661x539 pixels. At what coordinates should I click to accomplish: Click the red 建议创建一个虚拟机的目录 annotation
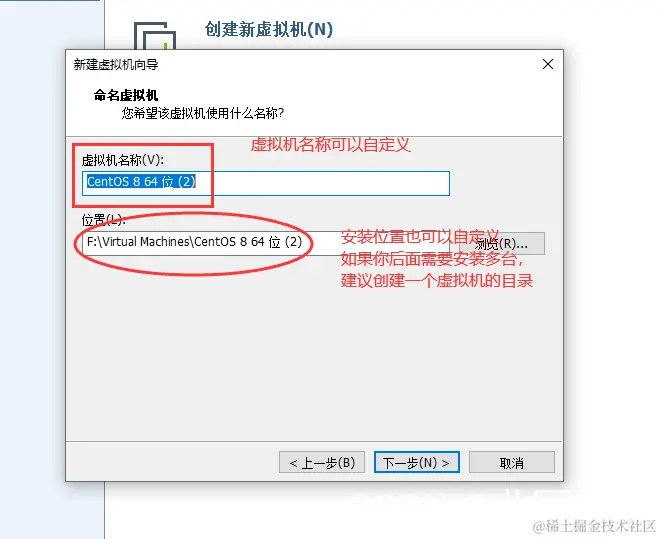[437, 280]
